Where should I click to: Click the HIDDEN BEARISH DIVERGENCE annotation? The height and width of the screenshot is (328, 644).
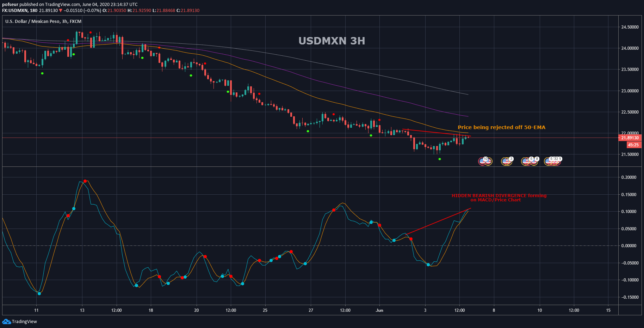tap(499, 198)
